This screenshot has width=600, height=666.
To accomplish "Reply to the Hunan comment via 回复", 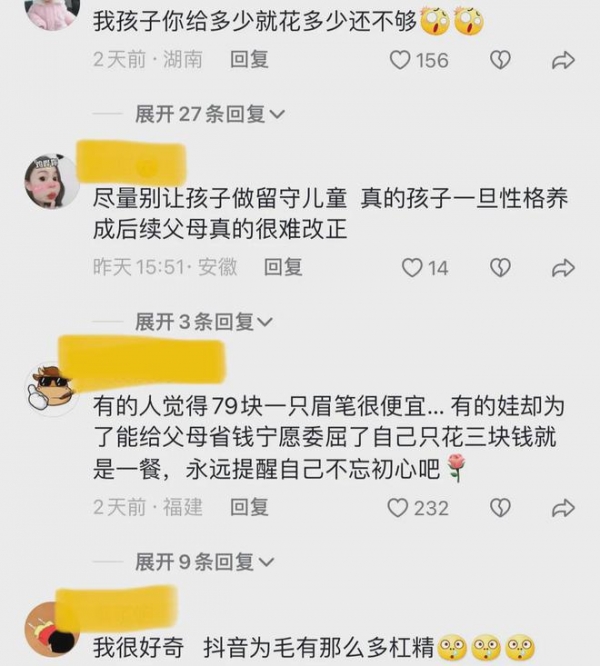I will pos(249,59).
